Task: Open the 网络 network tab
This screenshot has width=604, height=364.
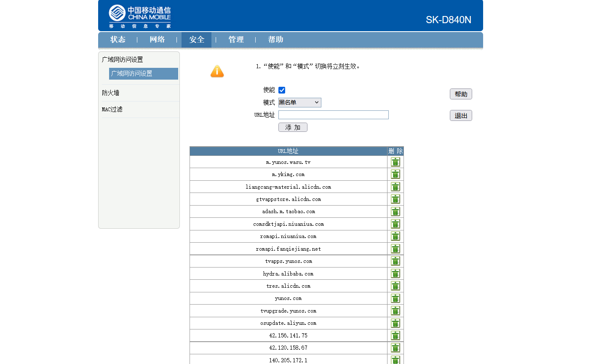Action: [x=157, y=40]
